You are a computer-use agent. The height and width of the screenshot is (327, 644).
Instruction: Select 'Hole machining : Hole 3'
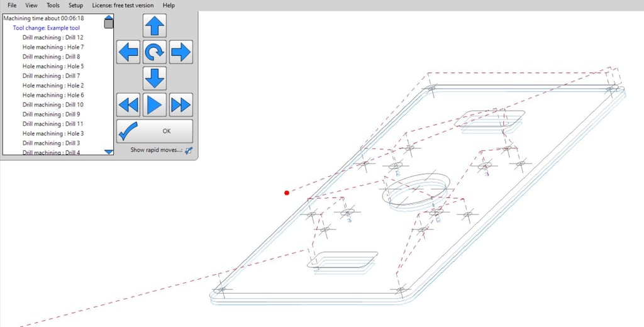click(53, 133)
